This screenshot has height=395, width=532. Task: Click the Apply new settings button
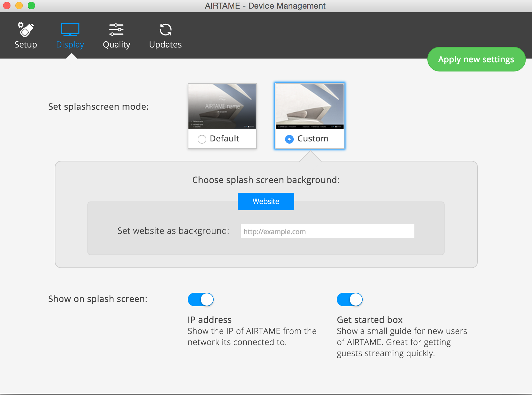(476, 59)
